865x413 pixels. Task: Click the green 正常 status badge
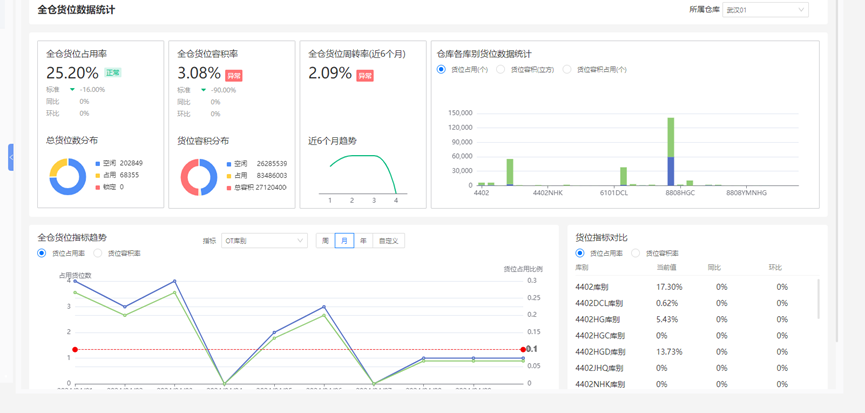113,73
